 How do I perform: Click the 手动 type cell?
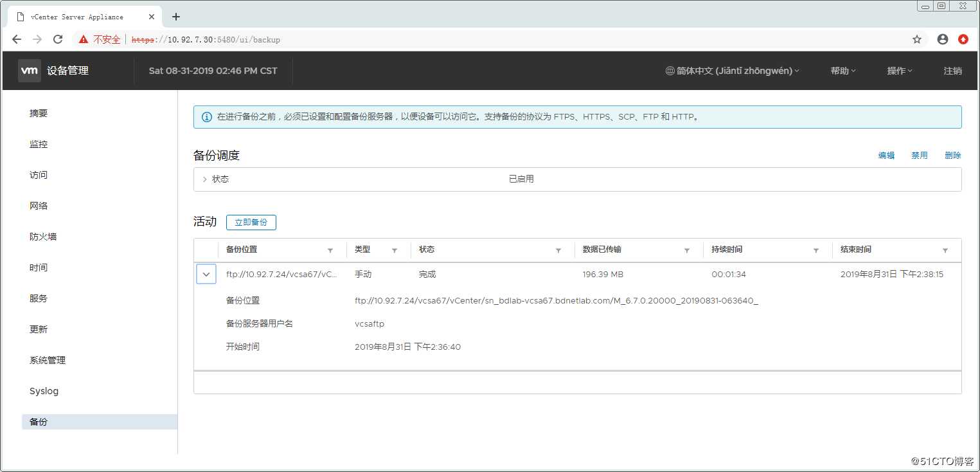[x=363, y=275]
